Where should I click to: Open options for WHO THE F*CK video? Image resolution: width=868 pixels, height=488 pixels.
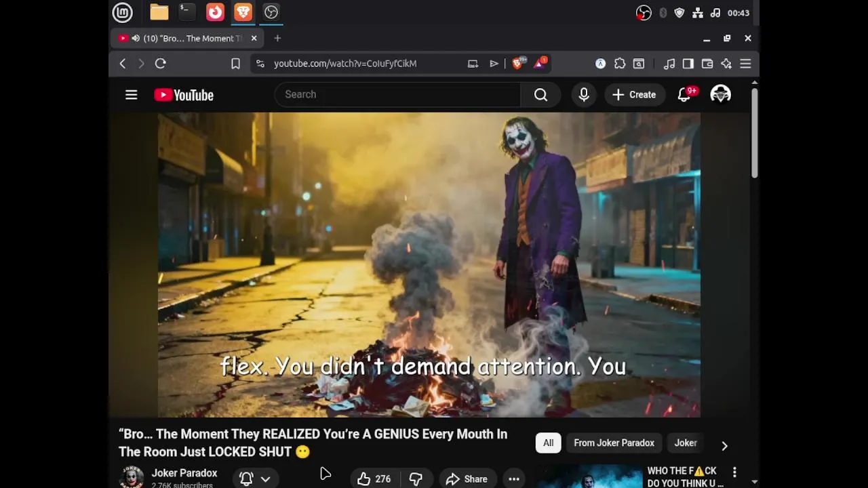point(734,472)
